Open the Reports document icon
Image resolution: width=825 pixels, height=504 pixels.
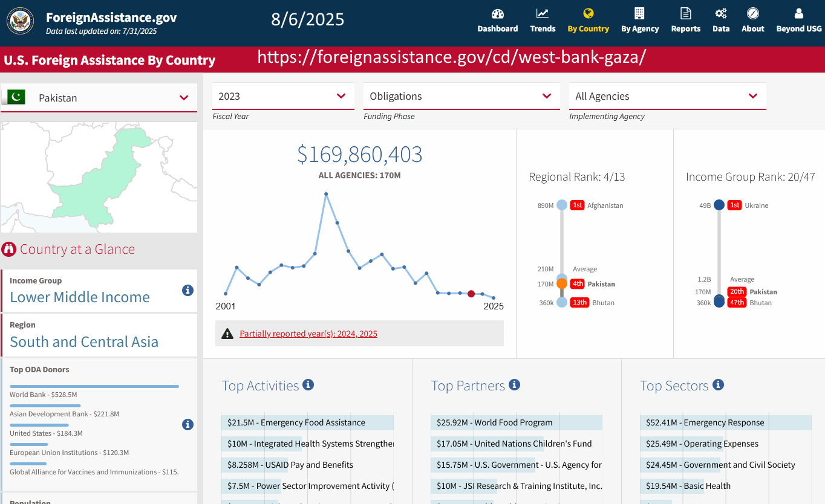coord(685,14)
